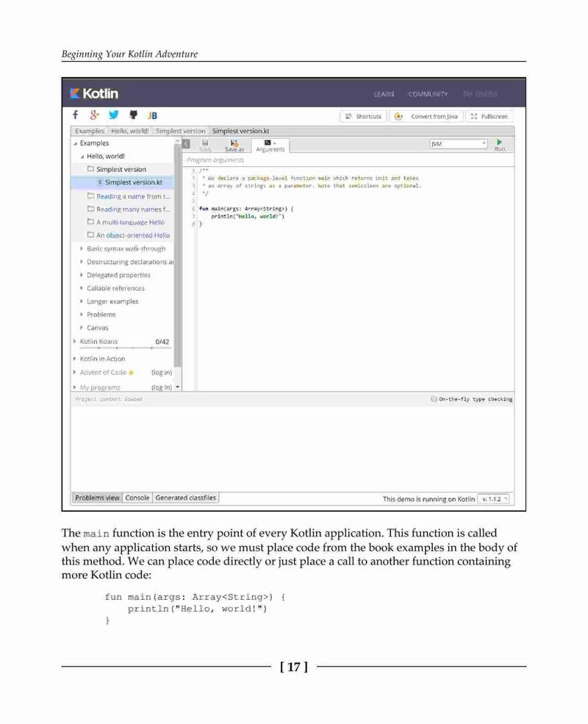Select the Arguments tab
Screen dimensions: 588x724
[x=270, y=146]
